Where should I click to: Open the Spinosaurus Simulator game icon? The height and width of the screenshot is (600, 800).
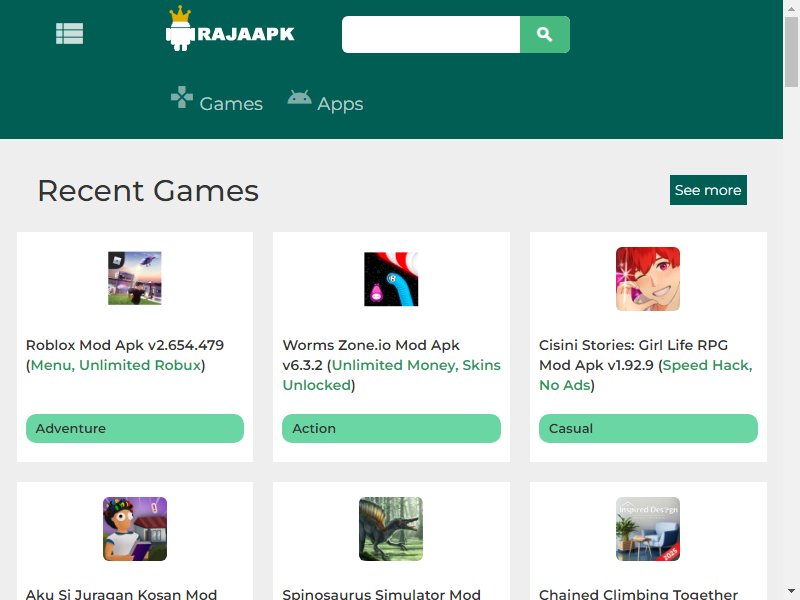pos(391,529)
